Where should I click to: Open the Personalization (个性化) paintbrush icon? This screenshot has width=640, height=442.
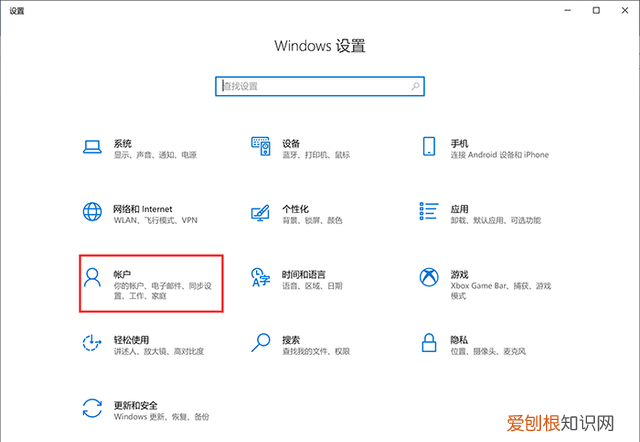coord(260,213)
